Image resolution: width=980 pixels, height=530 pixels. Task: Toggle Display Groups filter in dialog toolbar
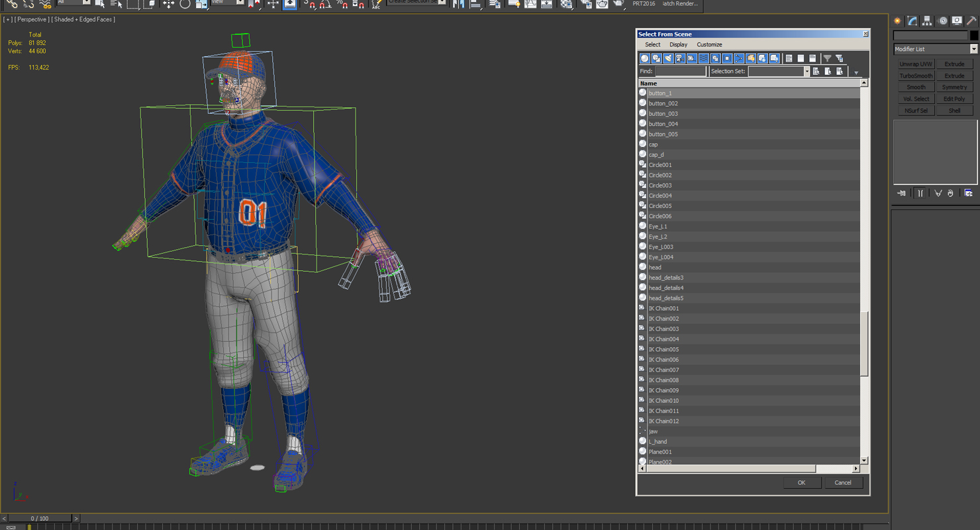(715, 58)
